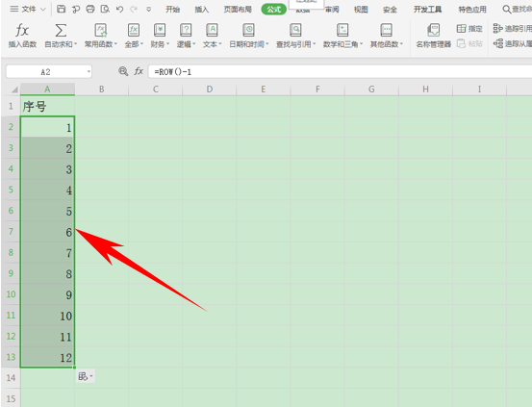Open the auto-fill options button below column A
The image size is (532, 407).
point(86,376)
